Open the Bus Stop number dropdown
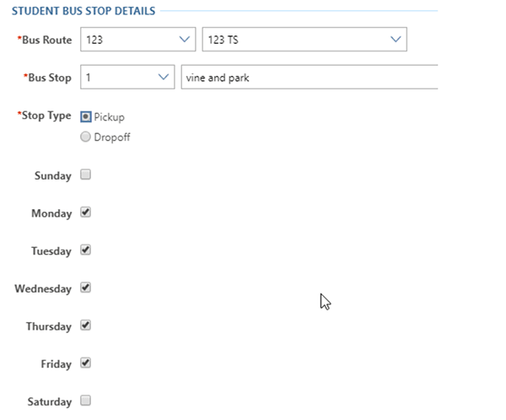Screen dimensions: 506x420 pyautogui.click(x=127, y=77)
